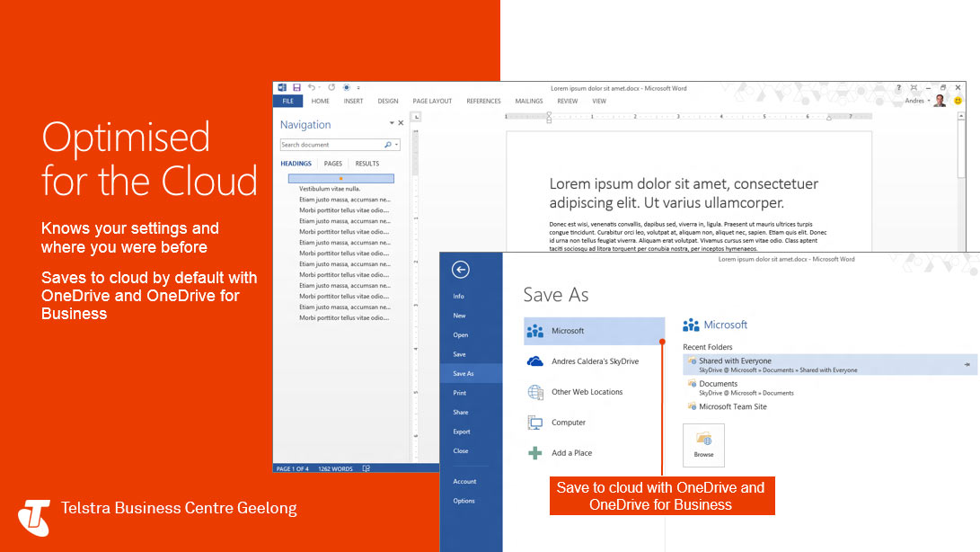Undo last action in Quick Access Toolbar

[x=311, y=87]
